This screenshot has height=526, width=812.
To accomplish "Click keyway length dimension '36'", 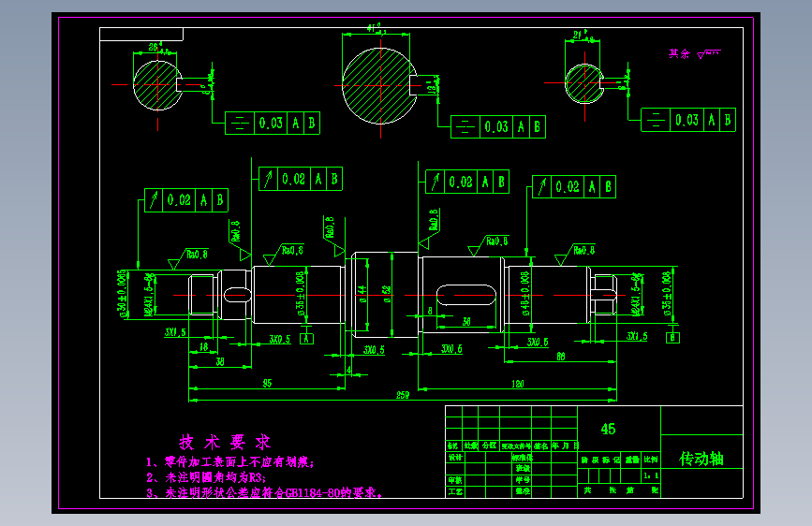I will [x=466, y=322].
